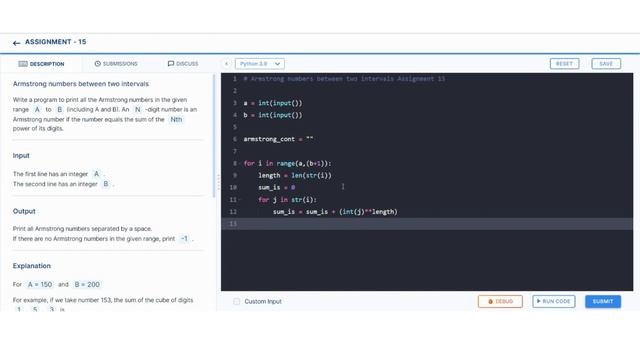Go back using the arrow beside Assignment - 15
Viewport: 640px width, 360px height.
16,43
